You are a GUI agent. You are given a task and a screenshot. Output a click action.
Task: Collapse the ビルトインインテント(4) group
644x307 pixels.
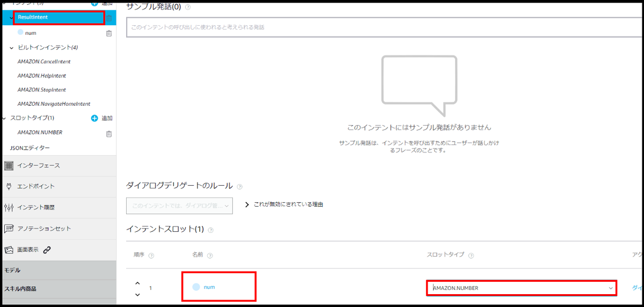point(12,48)
